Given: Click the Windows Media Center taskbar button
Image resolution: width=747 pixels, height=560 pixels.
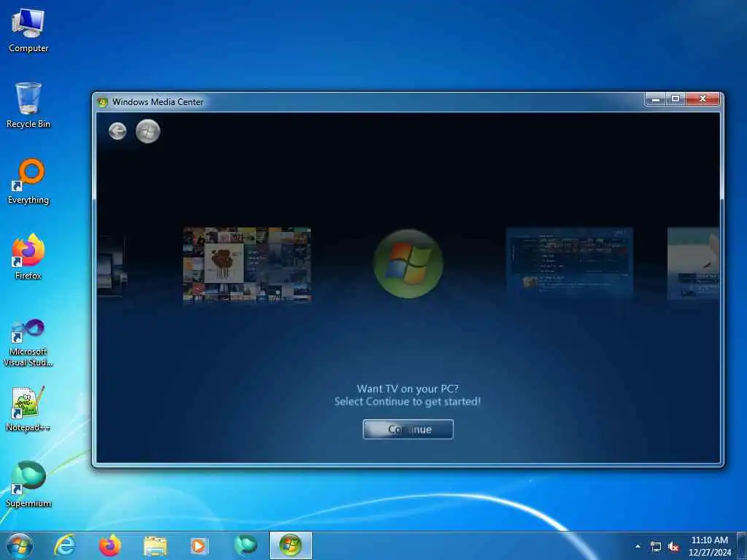Looking at the screenshot, I should tap(290, 545).
